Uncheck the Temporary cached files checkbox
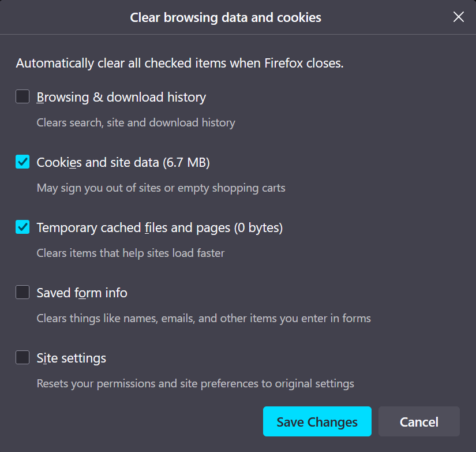Image resolution: width=476 pixels, height=452 pixels. click(23, 227)
